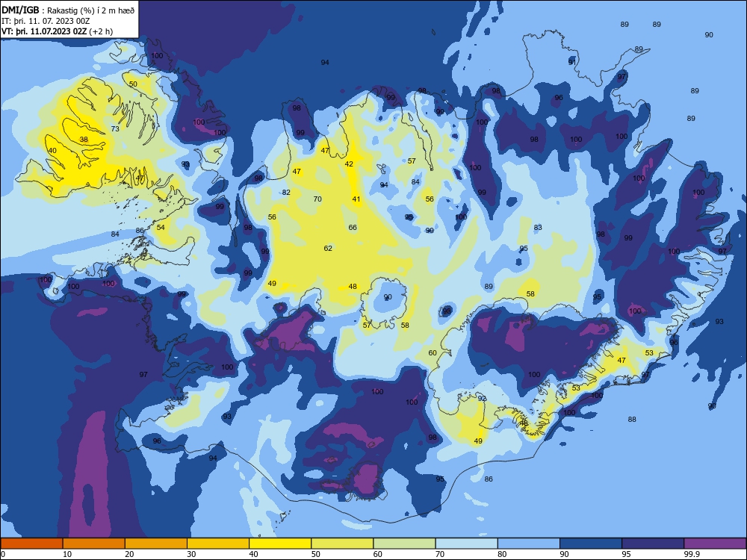Click the '82' humidity value on the map

click(286, 193)
